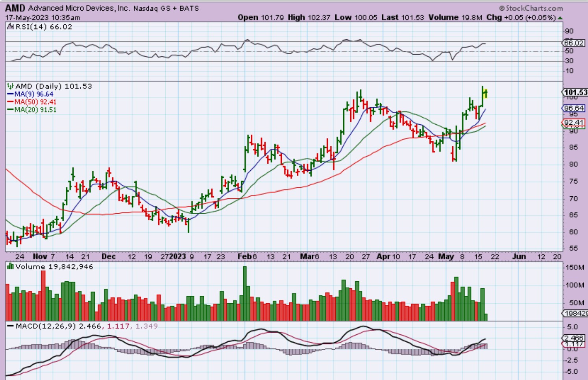Click the bar-chart icon beside Volume
This screenshot has width=588, height=380.
point(11,266)
